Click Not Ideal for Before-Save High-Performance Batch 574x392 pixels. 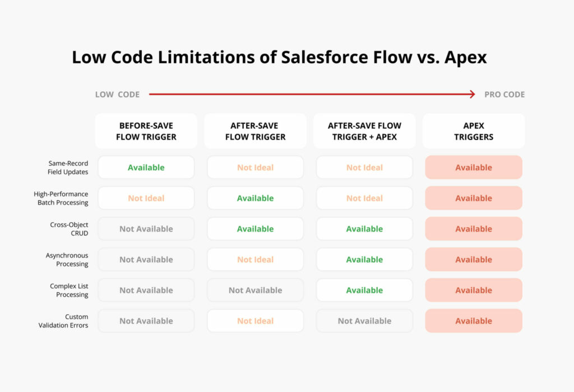click(x=146, y=198)
